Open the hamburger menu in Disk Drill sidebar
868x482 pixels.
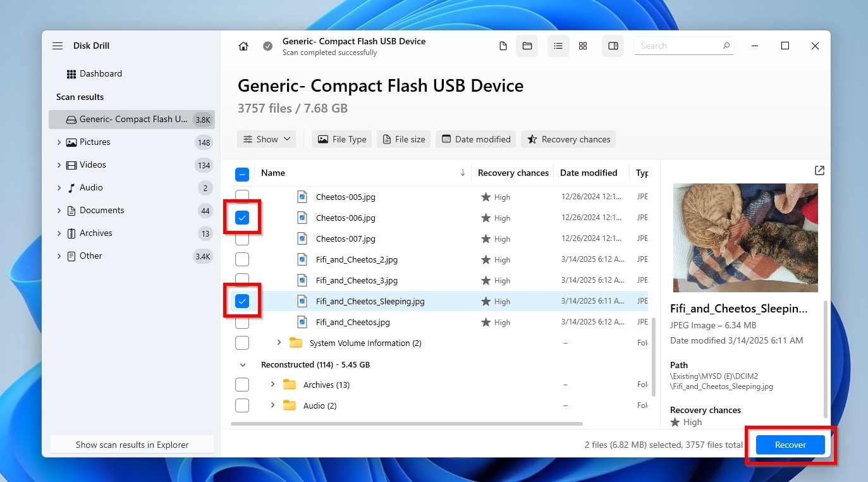(58, 46)
